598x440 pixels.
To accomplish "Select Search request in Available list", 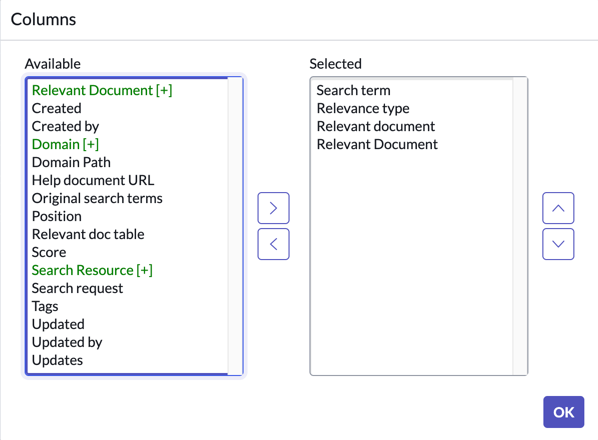I will (x=77, y=288).
